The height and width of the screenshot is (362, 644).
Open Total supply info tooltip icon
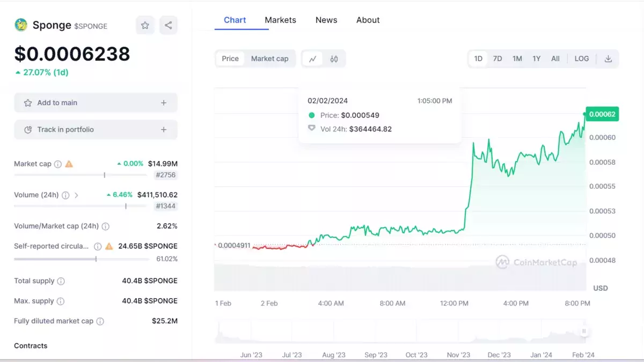pyautogui.click(x=61, y=281)
